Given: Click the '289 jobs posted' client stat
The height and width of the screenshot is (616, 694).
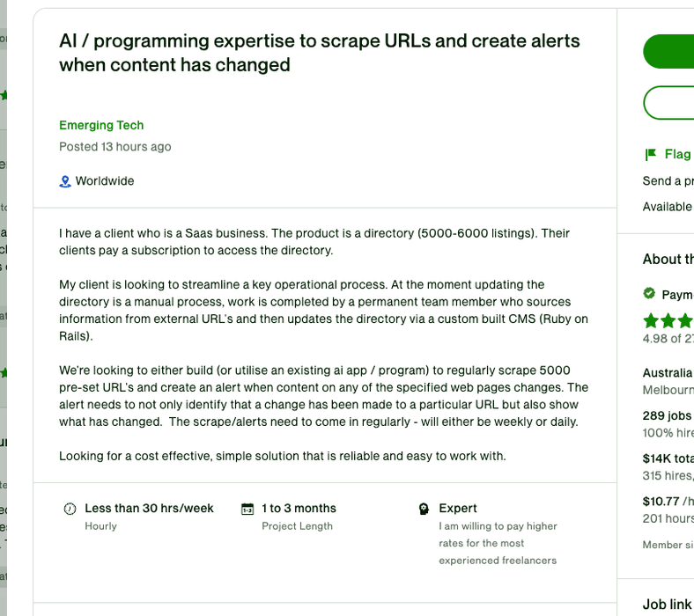Looking at the screenshot, I should (668, 416).
